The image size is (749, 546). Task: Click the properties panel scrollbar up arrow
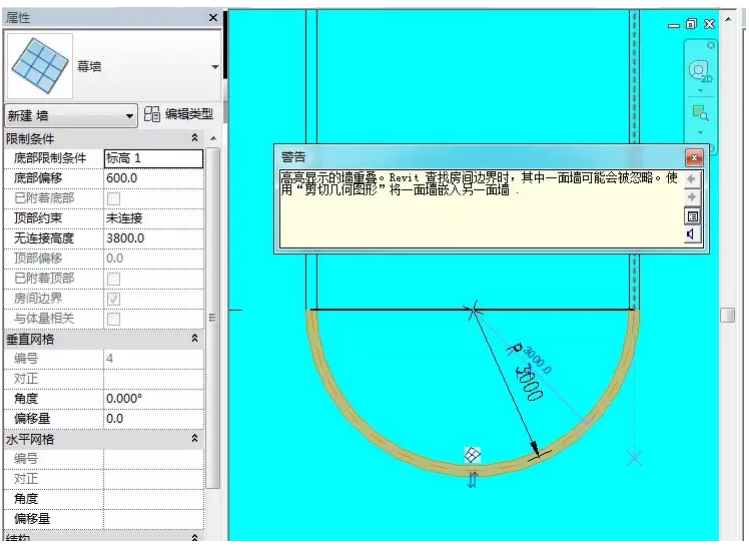[x=213, y=139]
